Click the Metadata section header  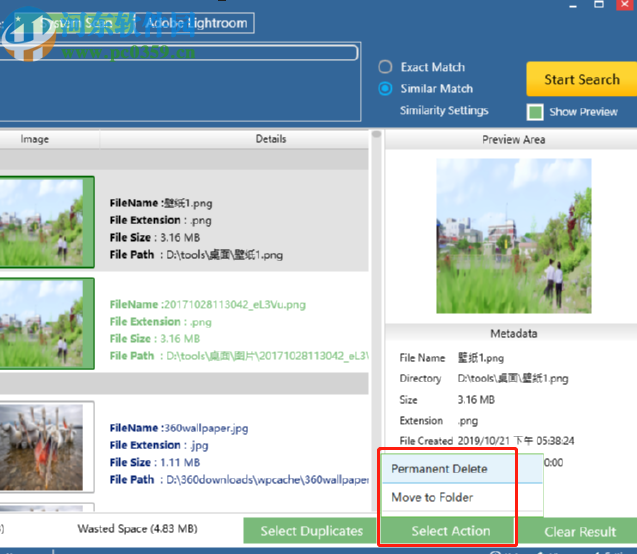(514, 333)
